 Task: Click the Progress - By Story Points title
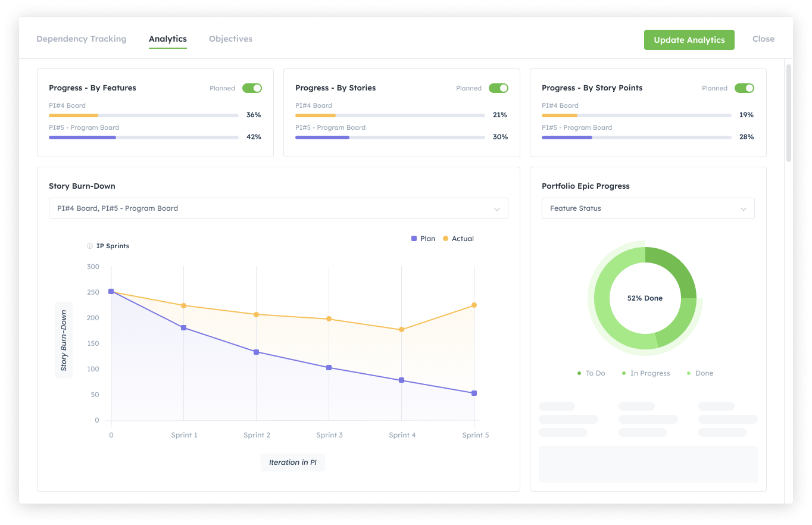[592, 88]
